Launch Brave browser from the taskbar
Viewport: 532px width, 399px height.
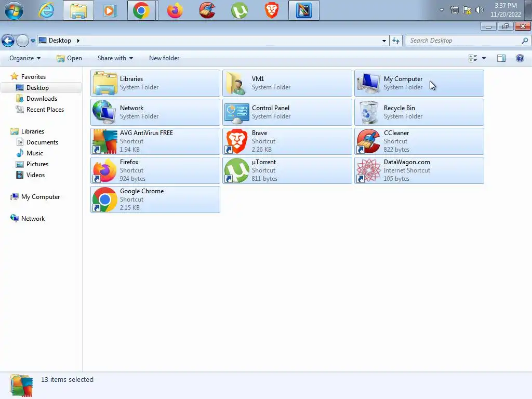pos(271,10)
